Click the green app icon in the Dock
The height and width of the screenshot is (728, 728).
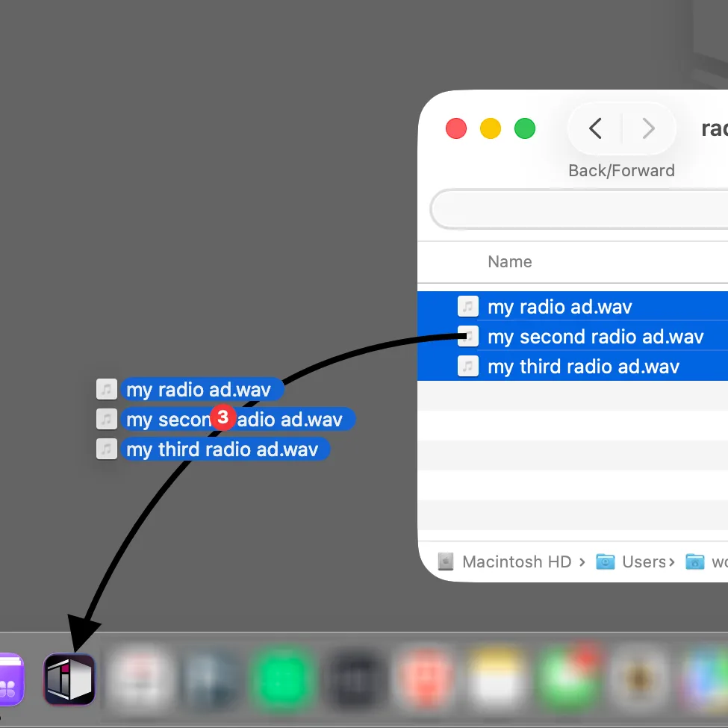point(284,679)
